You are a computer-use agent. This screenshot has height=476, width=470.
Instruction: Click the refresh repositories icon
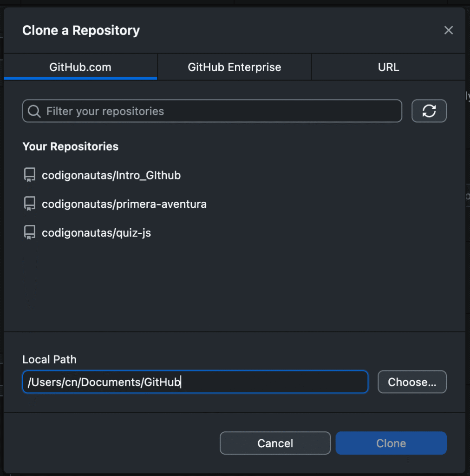pyautogui.click(x=429, y=111)
